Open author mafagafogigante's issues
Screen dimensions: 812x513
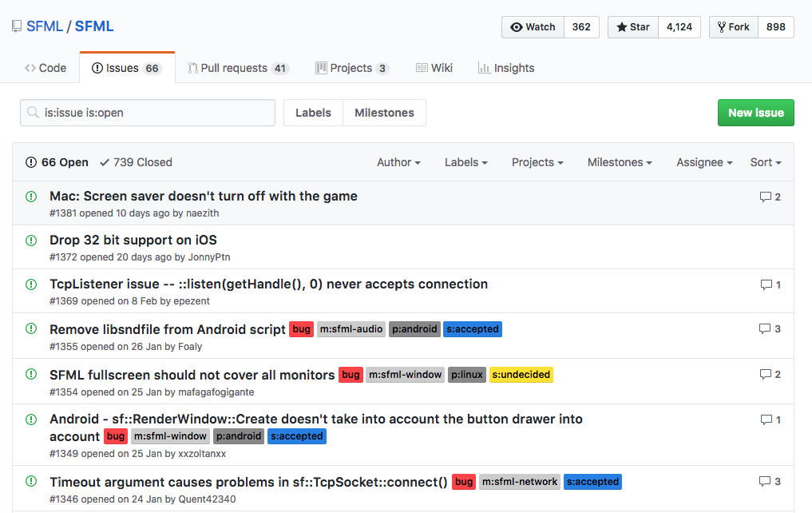216,392
